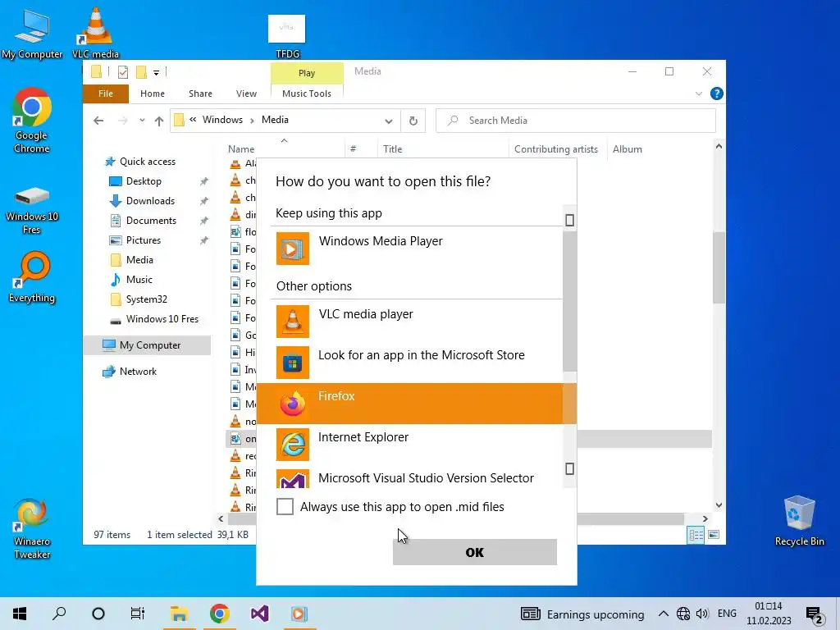840x630 pixels.
Task: Sort by Album column header
Action: (x=627, y=149)
